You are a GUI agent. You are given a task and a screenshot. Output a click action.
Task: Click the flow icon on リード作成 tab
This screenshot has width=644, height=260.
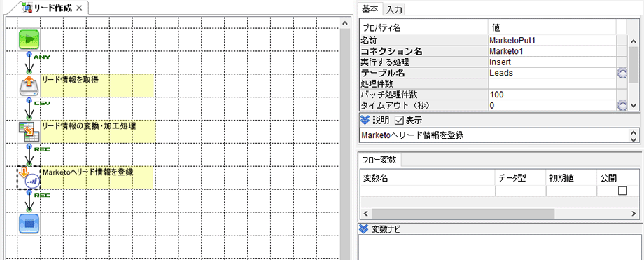[27, 8]
